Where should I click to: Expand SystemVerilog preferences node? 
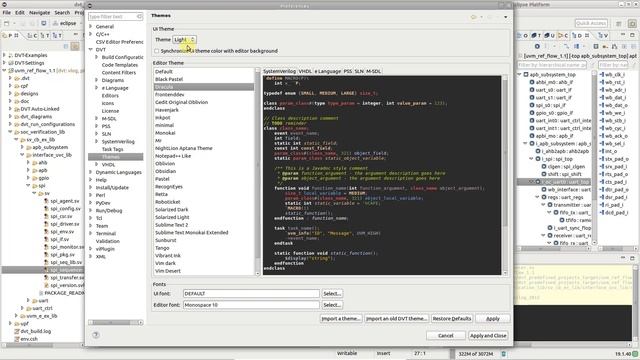click(97, 141)
